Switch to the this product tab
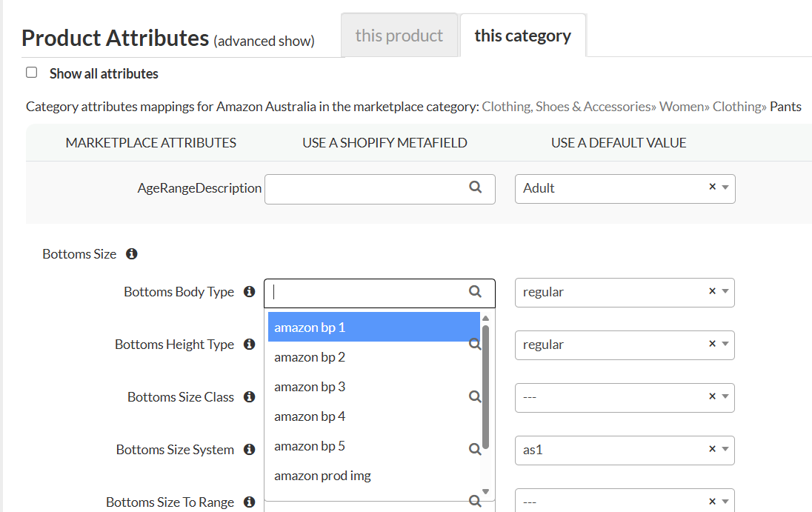This screenshot has height=512, width=812. [x=399, y=36]
